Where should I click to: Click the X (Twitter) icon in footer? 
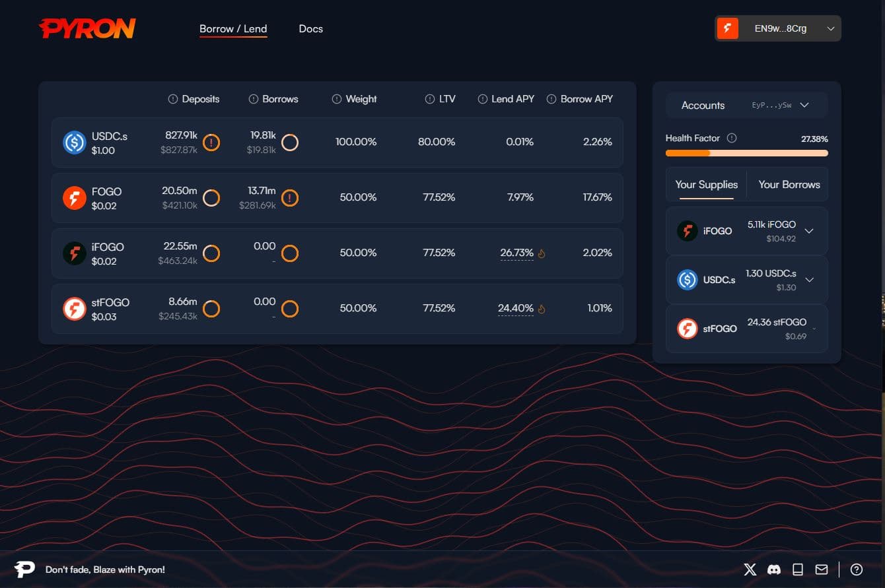click(x=750, y=570)
